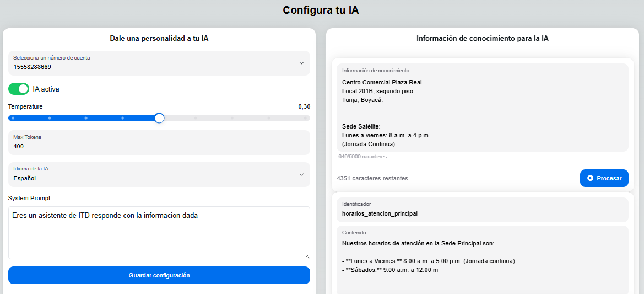Viewport: 644px width, 294px height.
Task: Click the last tick dot on the Temperature track
Action: click(x=305, y=117)
